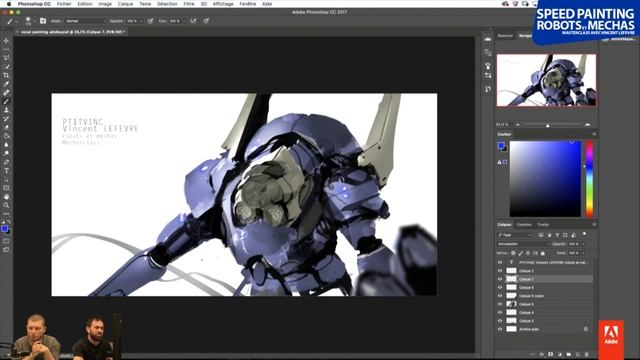
Task: Select the Crop tool
Action: (6, 76)
